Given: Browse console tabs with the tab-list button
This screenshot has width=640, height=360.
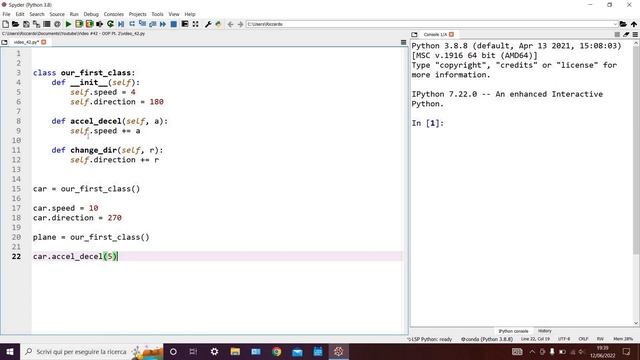Looking at the screenshot, I should pos(414,35).
